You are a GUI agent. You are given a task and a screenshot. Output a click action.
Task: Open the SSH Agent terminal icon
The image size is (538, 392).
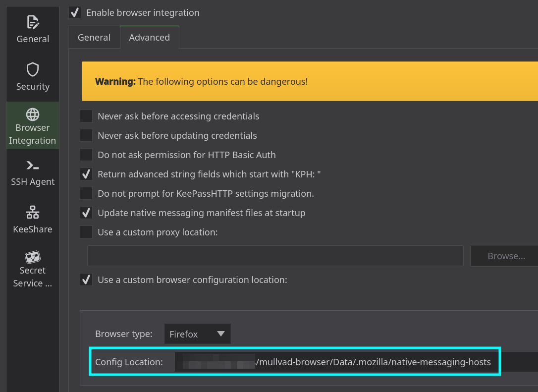(x=33, y=166)
